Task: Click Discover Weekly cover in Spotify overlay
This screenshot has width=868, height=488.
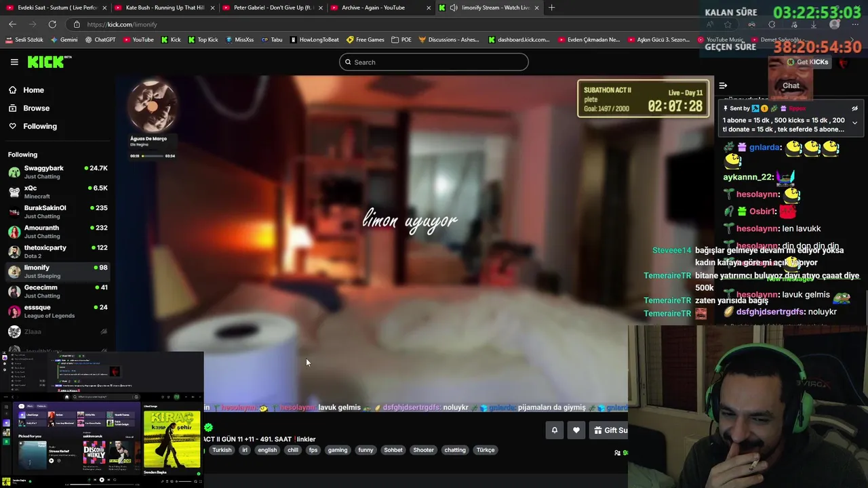Action: 94,451
